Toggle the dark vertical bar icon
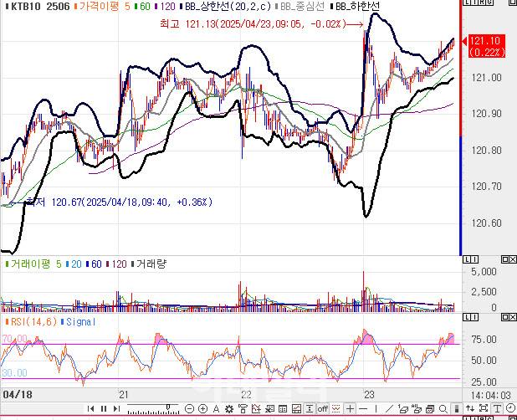This screenshot has height=420, width=517. pyautogui.click(x=457, y=409)
